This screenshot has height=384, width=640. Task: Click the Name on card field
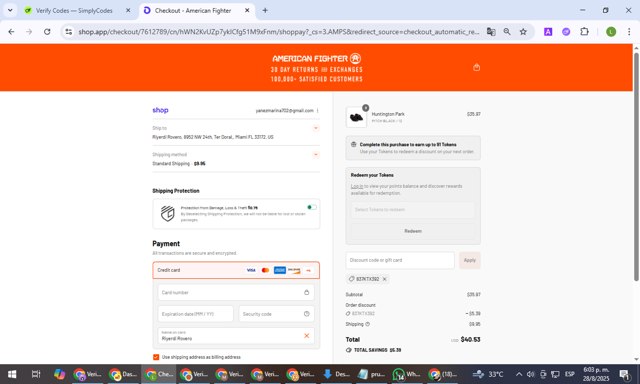[236, 335]
